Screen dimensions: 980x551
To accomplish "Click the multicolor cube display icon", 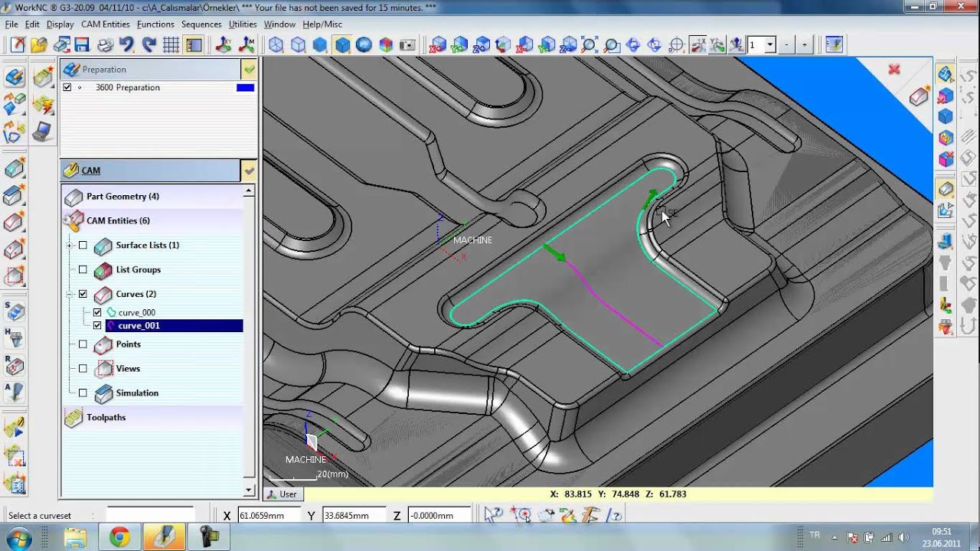I will point(387,45).
